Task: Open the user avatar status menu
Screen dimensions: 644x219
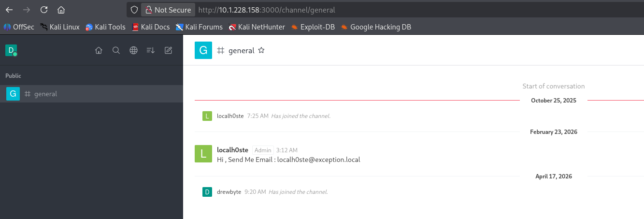Action: 11,50
